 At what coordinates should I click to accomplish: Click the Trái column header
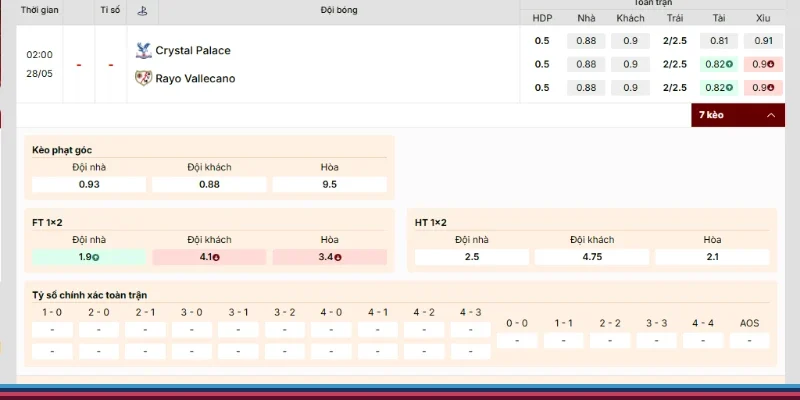click(x=675, y=18)
